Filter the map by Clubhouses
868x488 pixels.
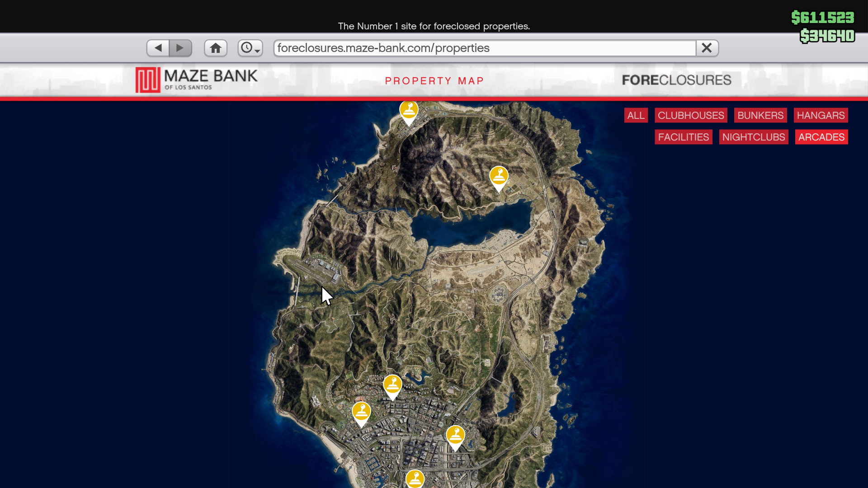pos(691,115)
